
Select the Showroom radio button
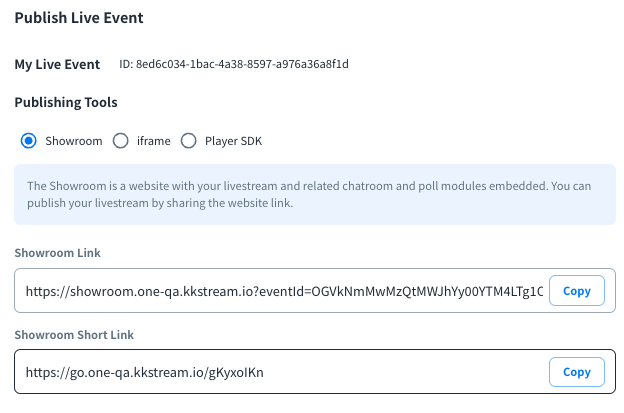(29, 141)
